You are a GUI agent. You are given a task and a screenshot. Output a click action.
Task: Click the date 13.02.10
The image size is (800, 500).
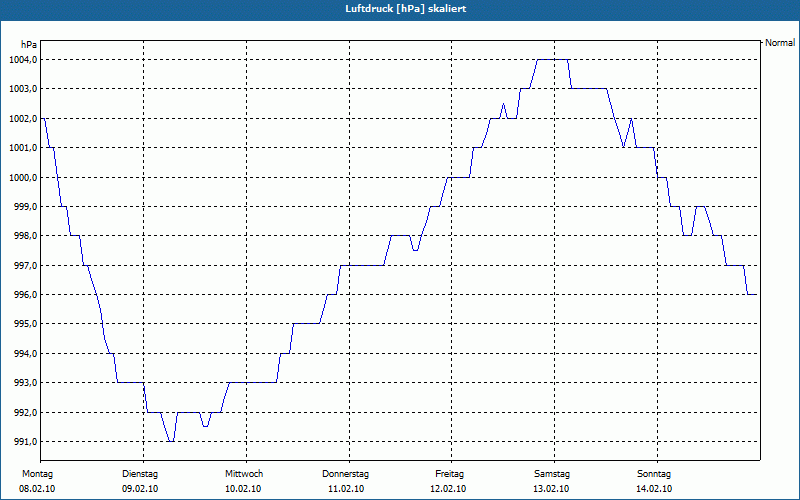pos(551,489)
